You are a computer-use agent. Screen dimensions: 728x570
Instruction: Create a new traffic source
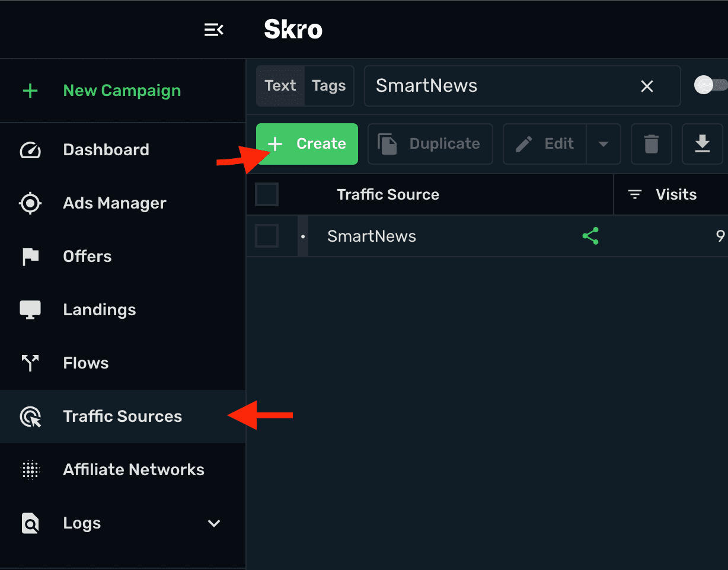pyautogui.click(x=307, y=144)
